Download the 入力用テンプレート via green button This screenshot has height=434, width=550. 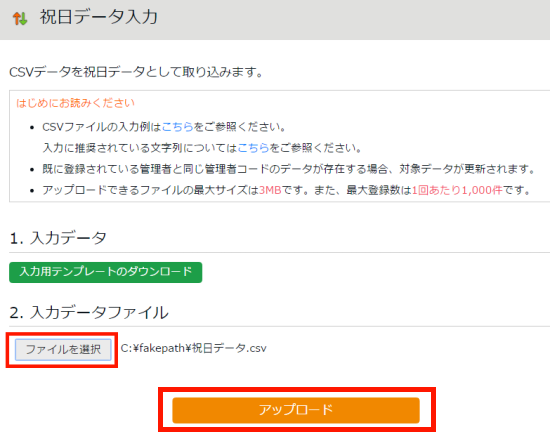point(106,272)
